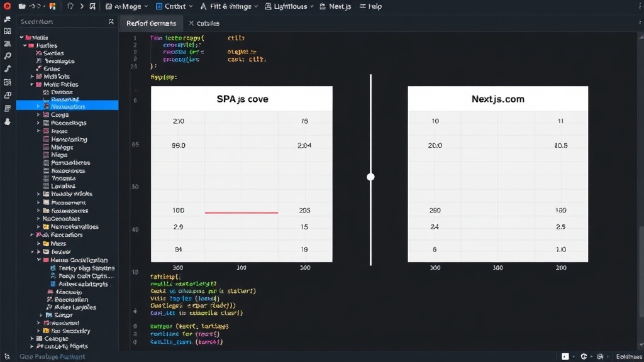Viewport: 644px width, 362px height.
Task: Click the red line in SPA chart
Action: click(241, 212)
